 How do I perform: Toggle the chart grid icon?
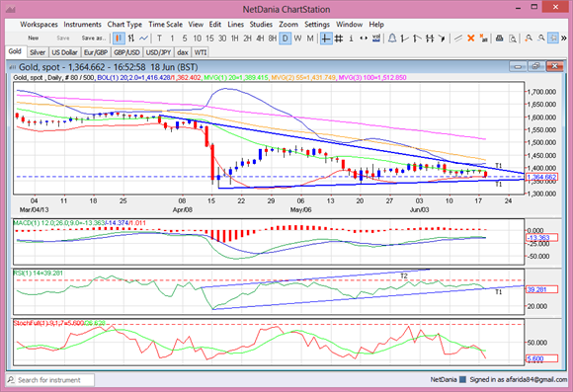(x=339, y=38)
